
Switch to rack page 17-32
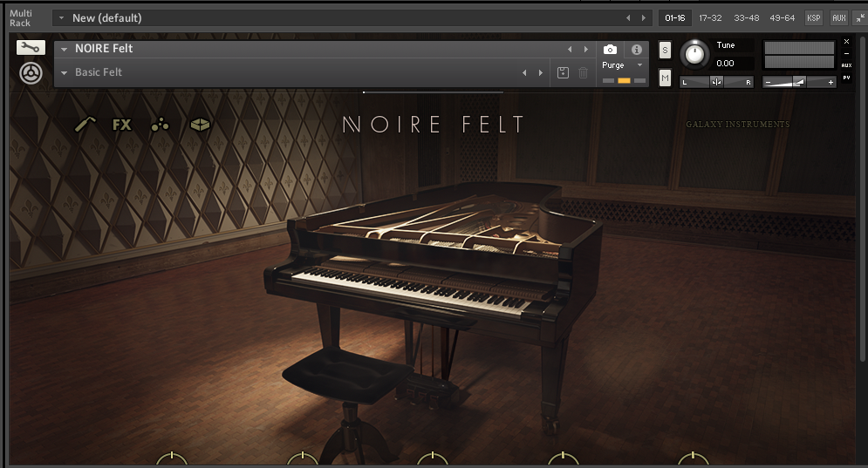[x=710, y=17]
